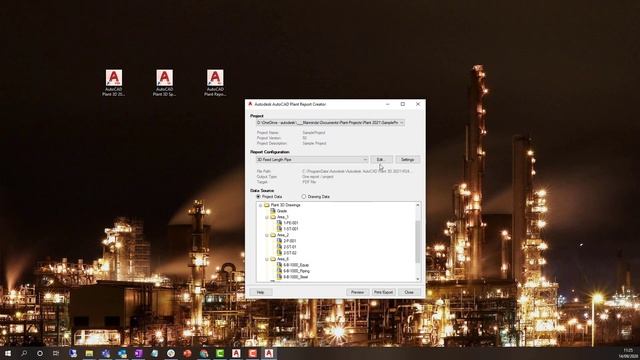640x360 pixels.
Task: Select the Area_2 folder label
Action: tap(283, 235)
